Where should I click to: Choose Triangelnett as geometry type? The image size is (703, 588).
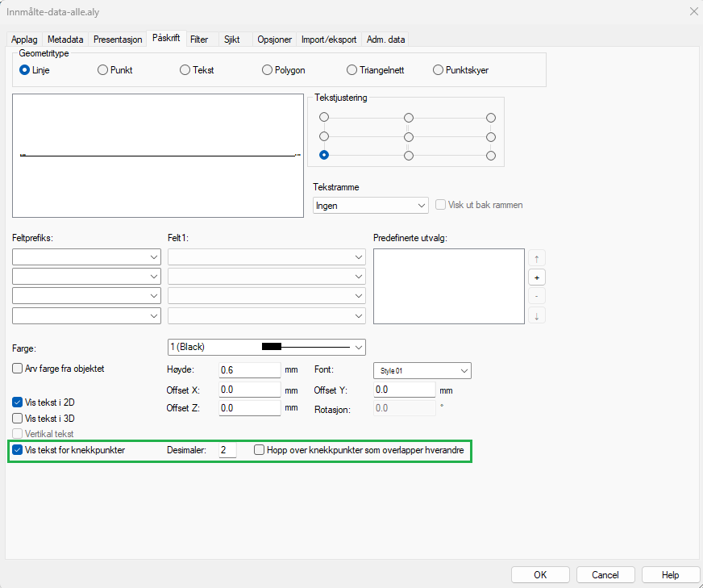click(x=351, y=70)
